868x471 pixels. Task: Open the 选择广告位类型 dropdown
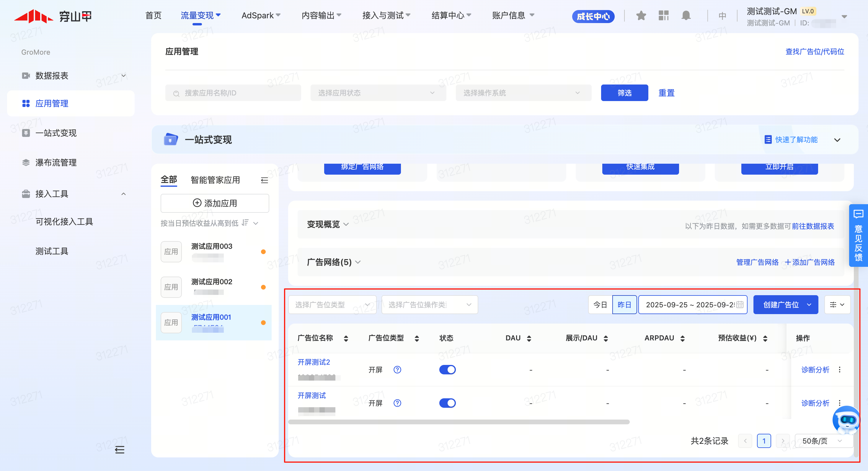tap(332, 305)
